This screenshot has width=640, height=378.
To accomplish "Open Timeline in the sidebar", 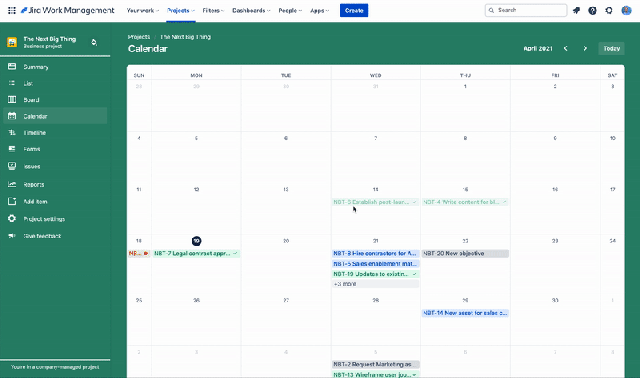I will 35,133.
